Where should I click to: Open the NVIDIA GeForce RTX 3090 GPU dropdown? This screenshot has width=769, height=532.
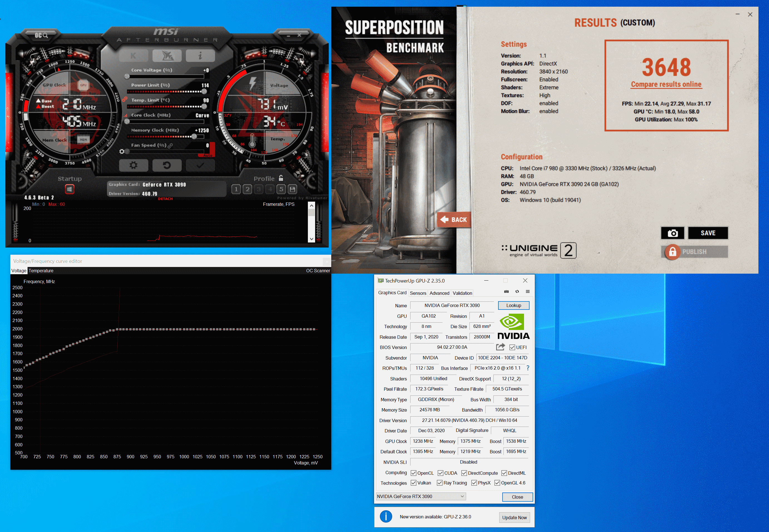pos(421,496)
